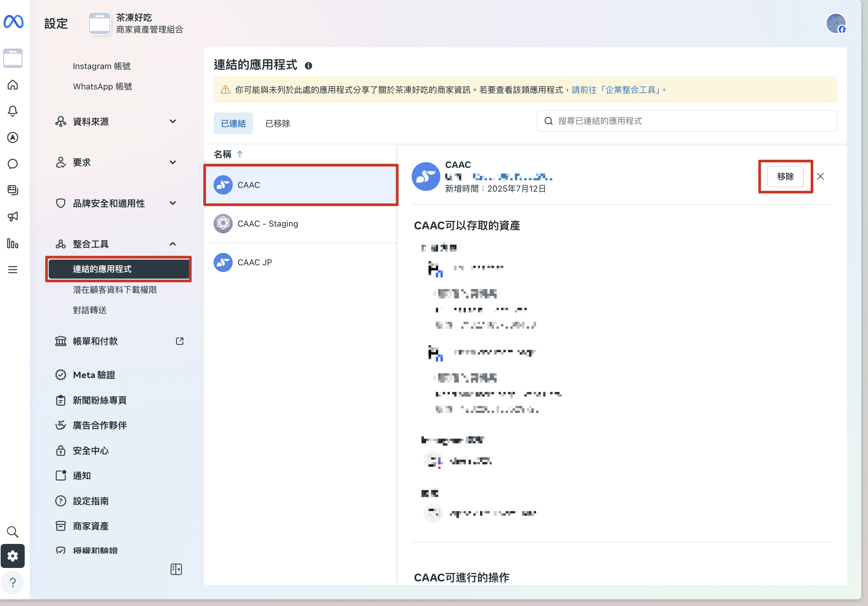Open the business portfolio icon in left rail
Viewport: 868px width, 606px height.
click(13, 58)
